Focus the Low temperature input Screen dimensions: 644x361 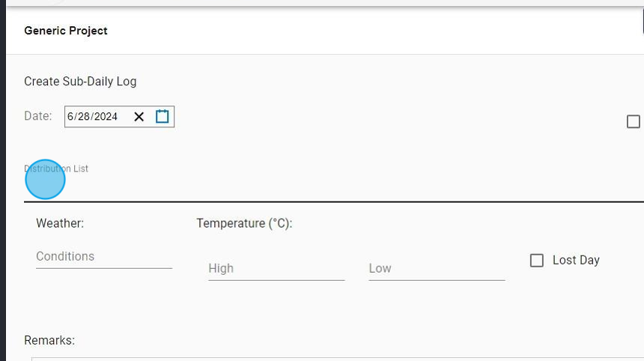pos(436,268)
